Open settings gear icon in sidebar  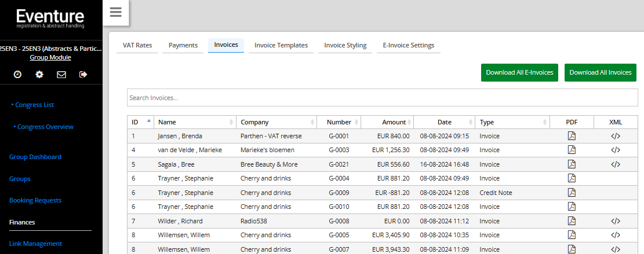coord(39,74)
